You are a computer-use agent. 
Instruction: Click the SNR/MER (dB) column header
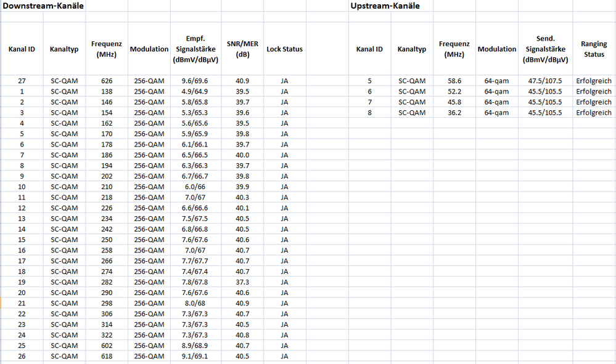pyautogui.click(x=243, y=49)
